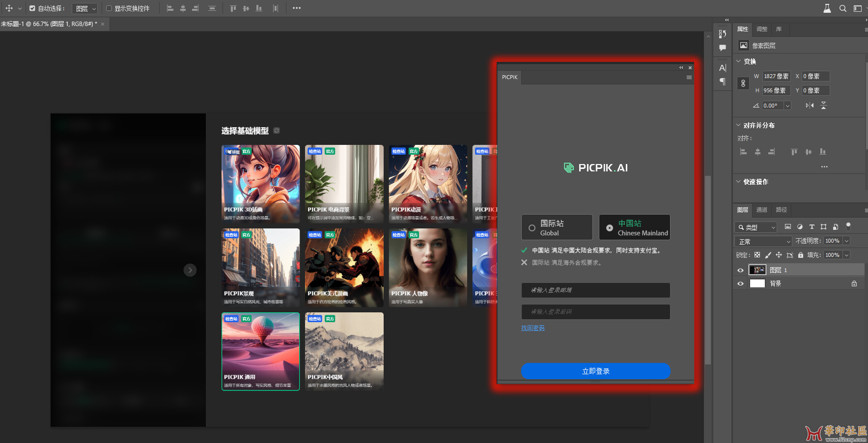The image size is (868, 443).
Task: Open the 类型 layer filter dropdown
Action: pos(756,227)
